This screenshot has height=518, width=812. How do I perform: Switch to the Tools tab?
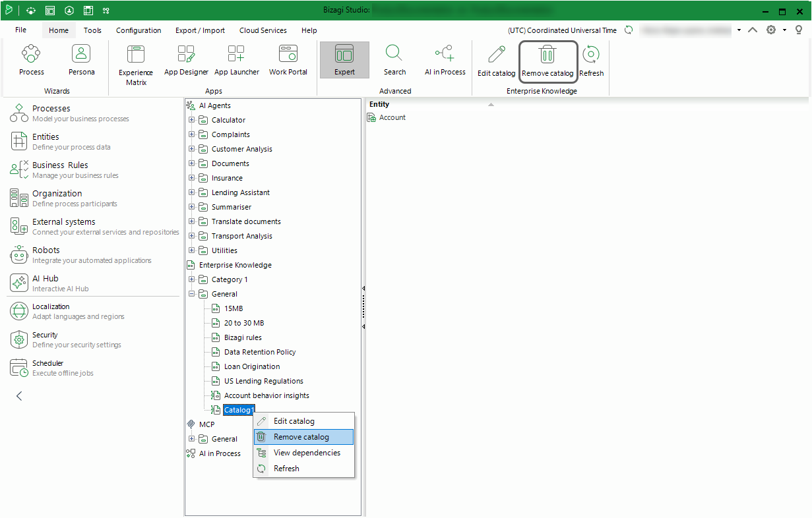pos(93,30)
